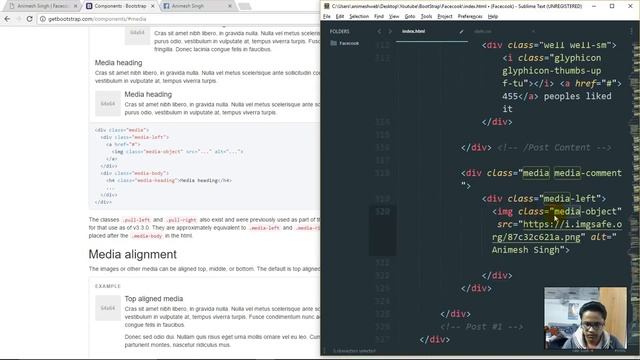Open a new Chrome tab
Screen dimensions: 640x360
[x=244, y=6]
